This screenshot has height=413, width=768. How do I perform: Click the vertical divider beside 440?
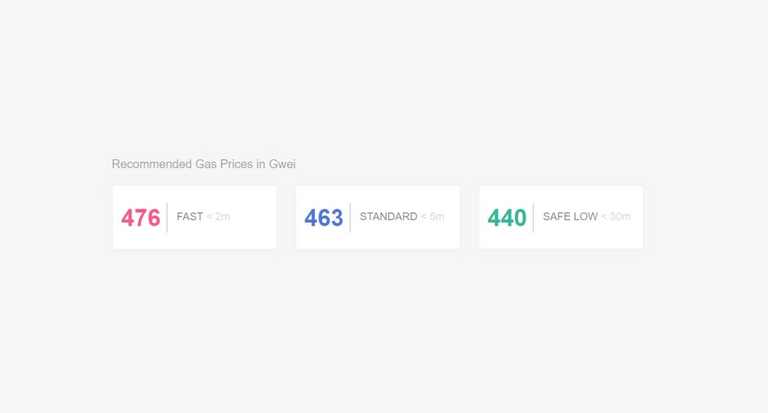(533, 218)
